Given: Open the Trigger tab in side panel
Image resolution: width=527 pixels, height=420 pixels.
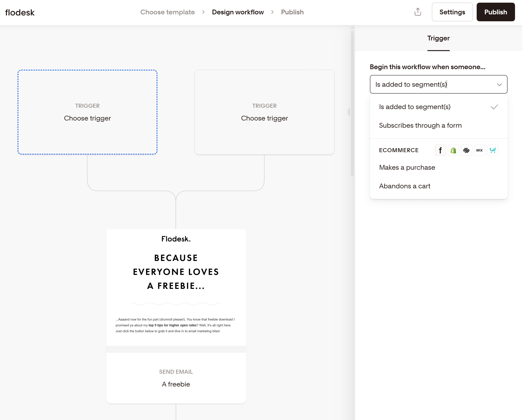Looking at the screenshot, I should pyautogui.click(x=438, y=38).
